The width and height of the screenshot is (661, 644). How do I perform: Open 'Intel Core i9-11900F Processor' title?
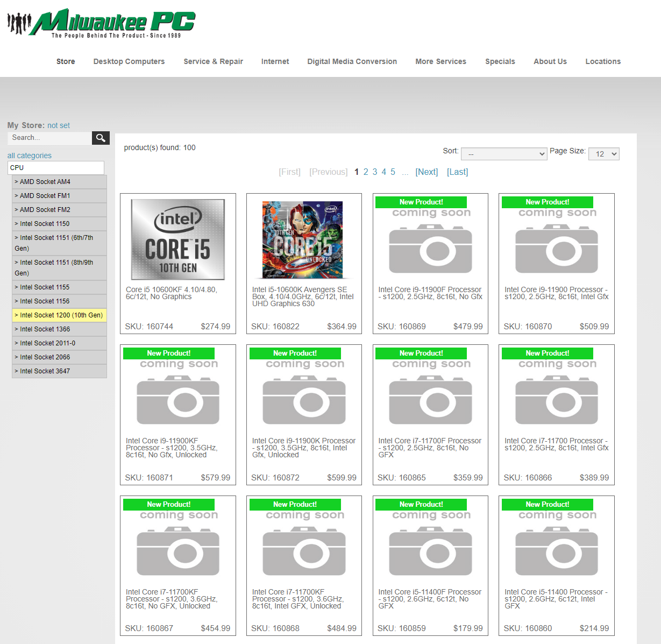pos(430,293)
